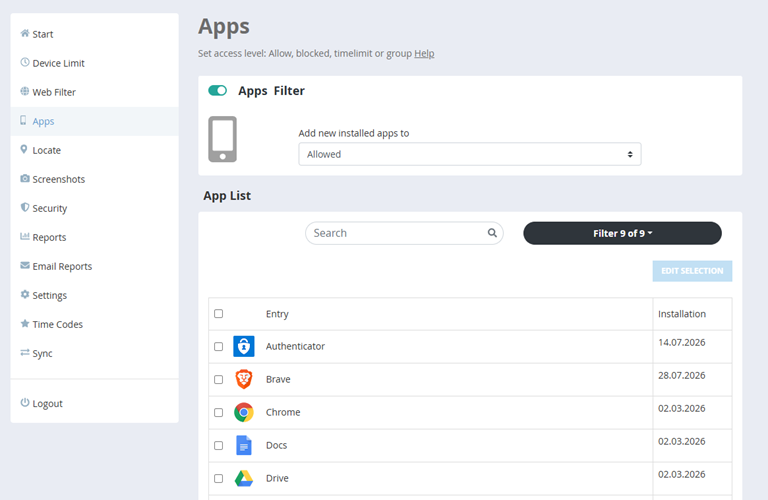The image size is (768, 500).
Task: Click the Time Codes star icon
Action: point(24,323)
